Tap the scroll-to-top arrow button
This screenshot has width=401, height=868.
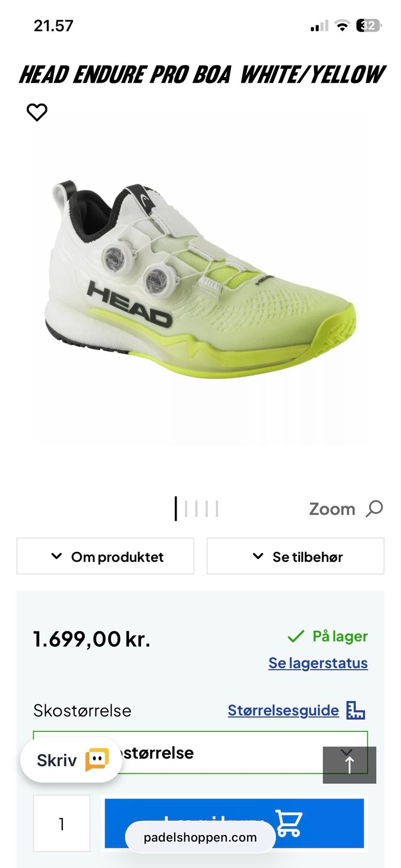pyautogui.click(x=349, y=765)
